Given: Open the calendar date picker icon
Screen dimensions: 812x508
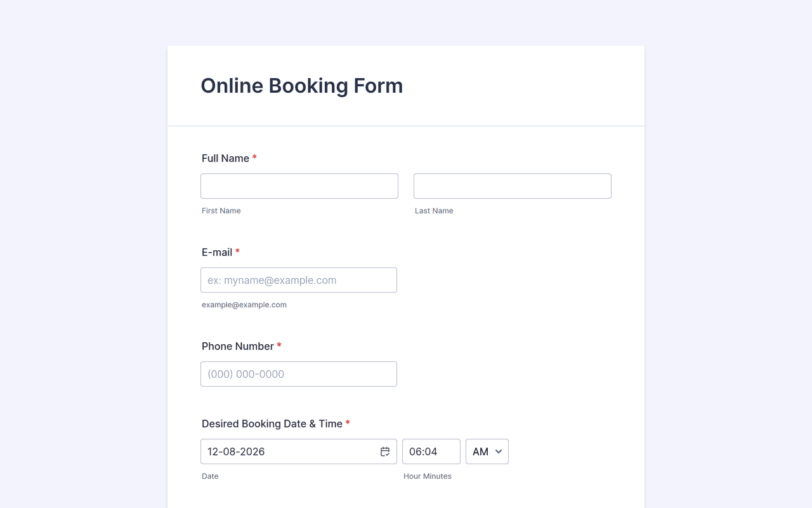Looking at the screenshot, I should [385, 451].
